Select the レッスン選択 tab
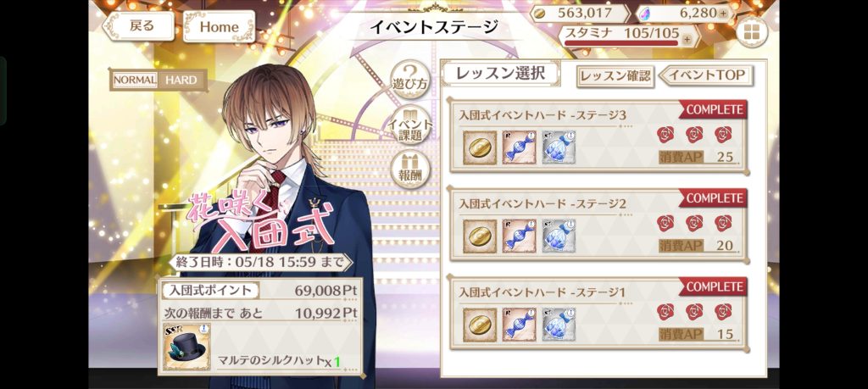868x389 pixels. click(x=500, y=73)
